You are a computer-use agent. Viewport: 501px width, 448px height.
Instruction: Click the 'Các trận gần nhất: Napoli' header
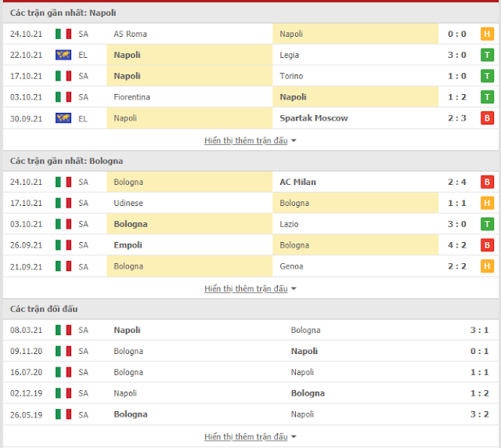coord(63,13)
